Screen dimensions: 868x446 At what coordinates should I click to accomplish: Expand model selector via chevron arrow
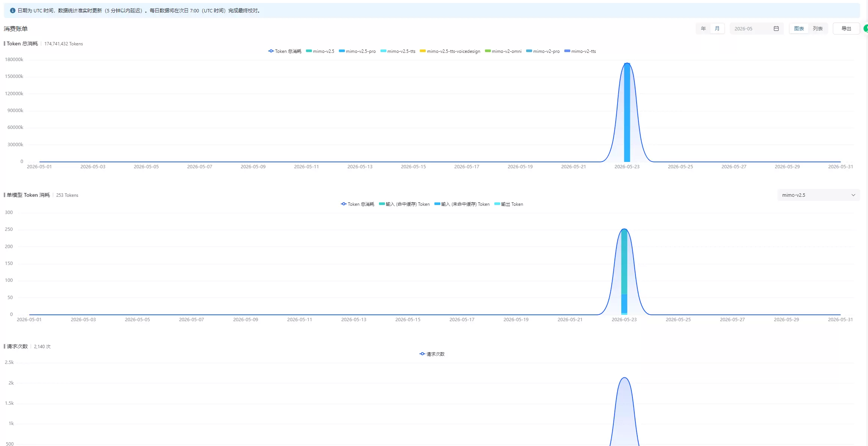[853, 195]
